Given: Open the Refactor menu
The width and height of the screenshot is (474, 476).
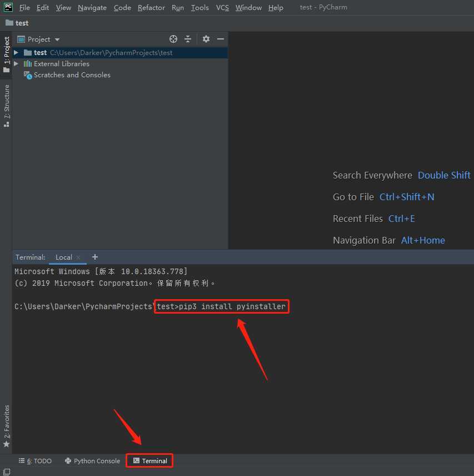Looking at the screenshot, I should click(151, 8).
